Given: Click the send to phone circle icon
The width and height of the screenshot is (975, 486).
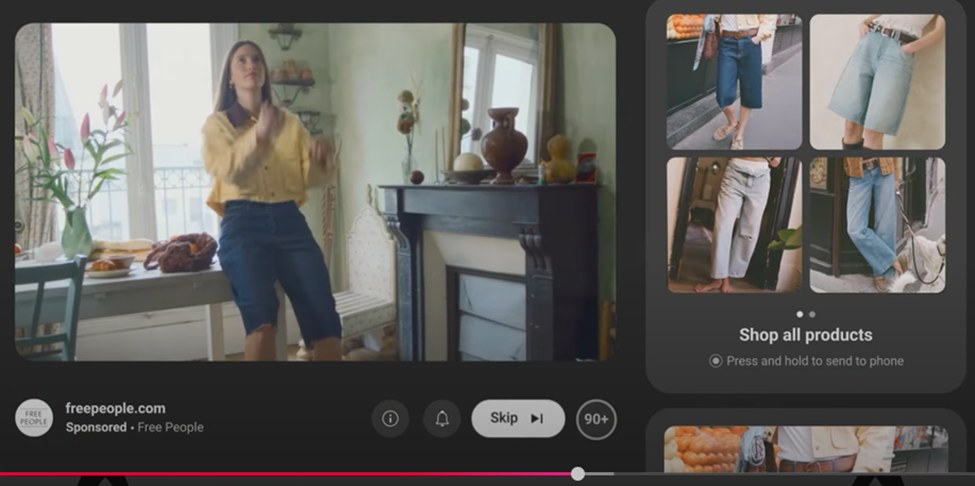Looking at the screenshot, I should (x=716, y=361).
